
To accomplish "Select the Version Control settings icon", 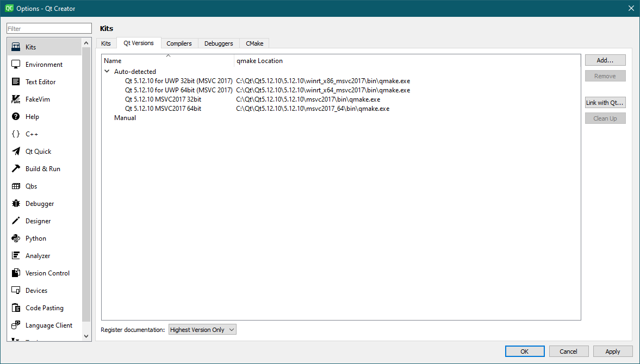I will point(47,273).
